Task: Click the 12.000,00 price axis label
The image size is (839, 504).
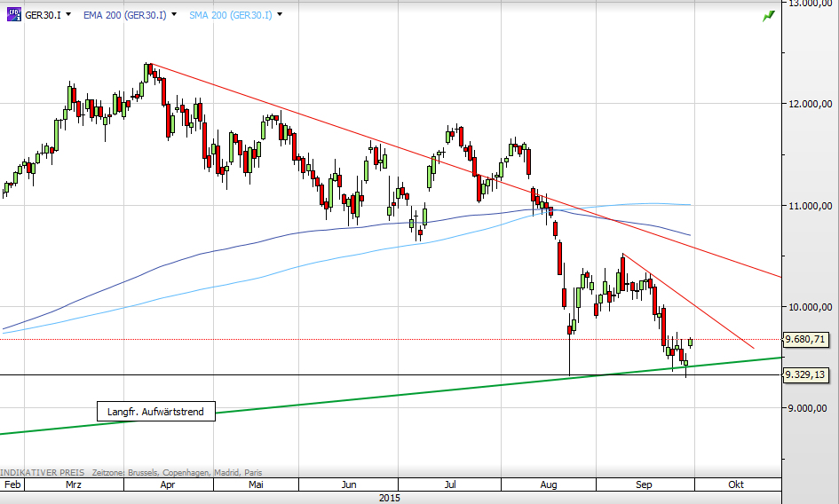Action: click(x=810, y=104)
